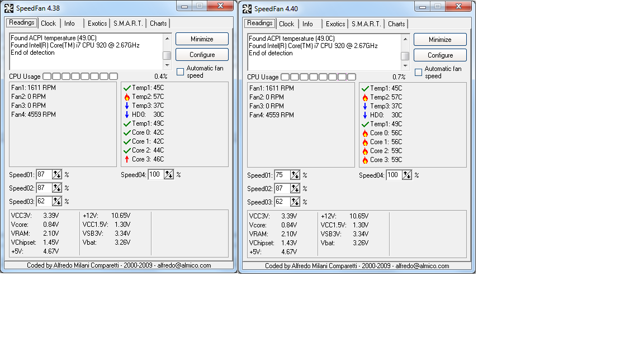Open the Exotics tab in SpeedFan 4.38
The height and width of the screenshot is (362, 644).
97,23
